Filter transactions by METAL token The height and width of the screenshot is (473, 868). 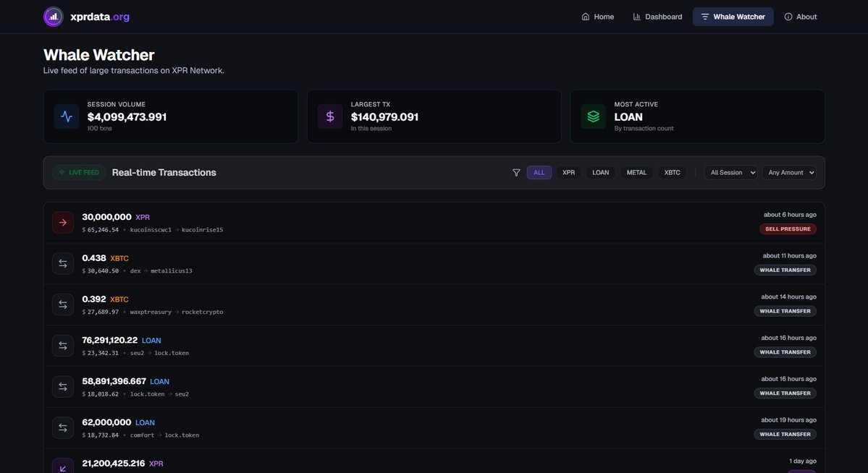tap(636, 173)
